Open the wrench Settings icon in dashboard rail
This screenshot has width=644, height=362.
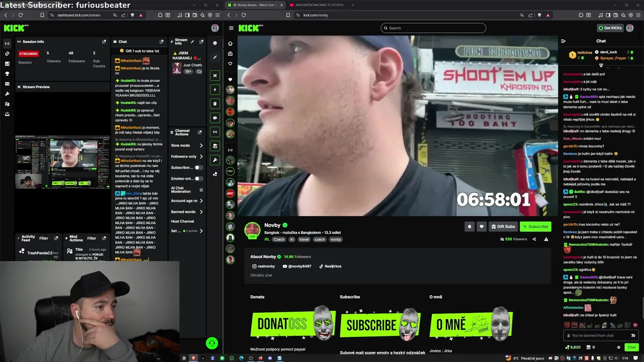(7, 94)
